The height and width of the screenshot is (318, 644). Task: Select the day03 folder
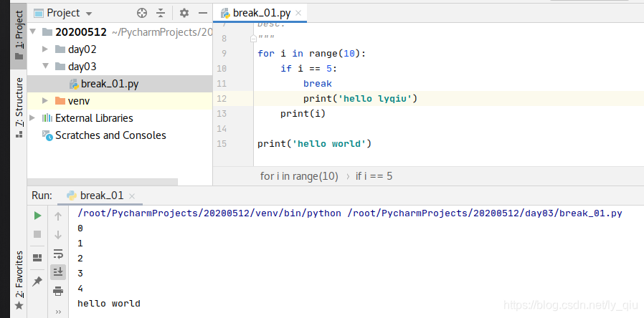coord(82,67)
